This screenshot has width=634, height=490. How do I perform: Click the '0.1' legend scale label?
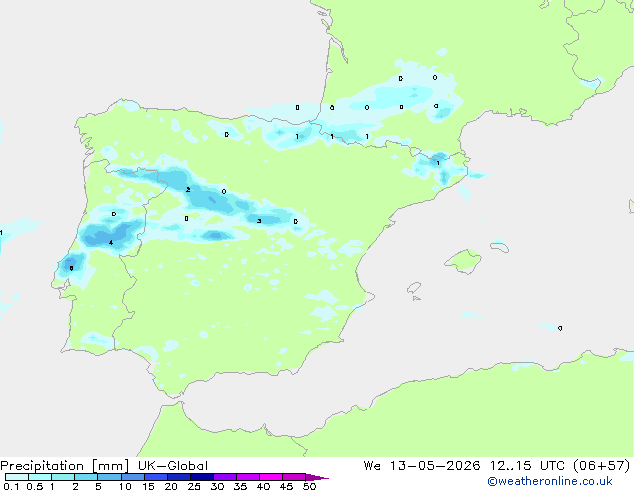11,486
